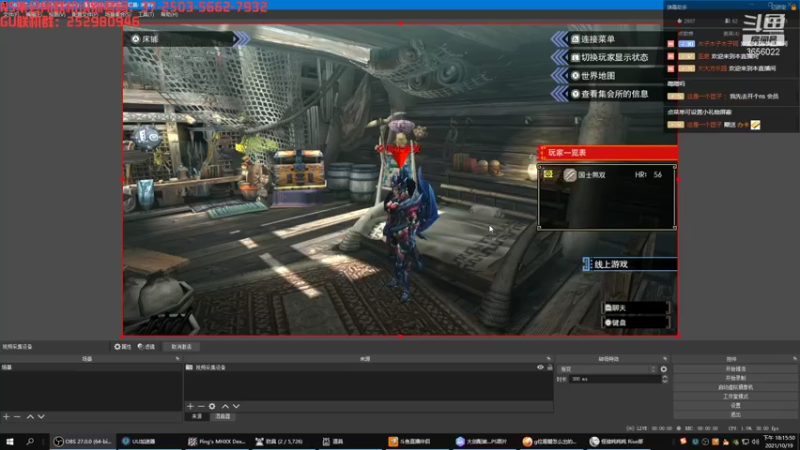Move scene up with arrow in Scenes panel
The height and width of the screenshot is (450, 800).
pos(30,417)
